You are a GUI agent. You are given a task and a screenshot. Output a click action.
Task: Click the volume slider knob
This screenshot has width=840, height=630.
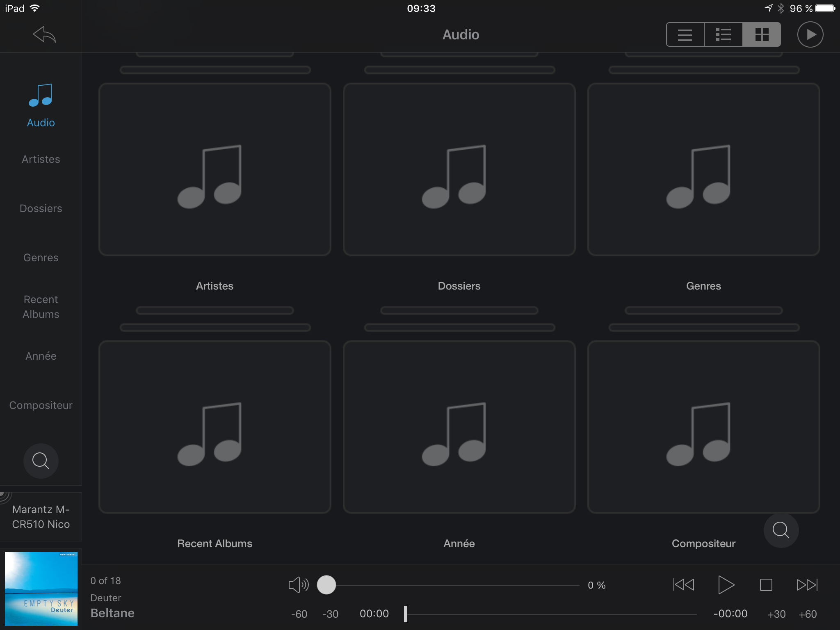[x=326, y=585]
